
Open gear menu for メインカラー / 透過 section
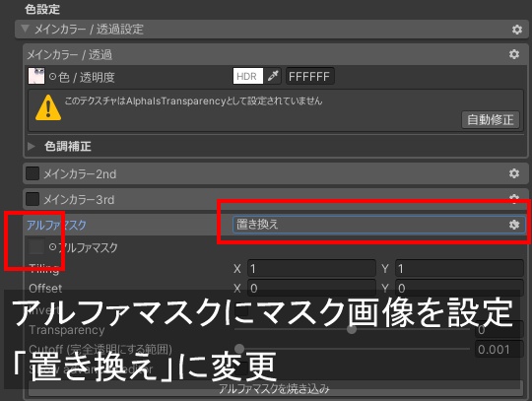[x=514, y=54]
